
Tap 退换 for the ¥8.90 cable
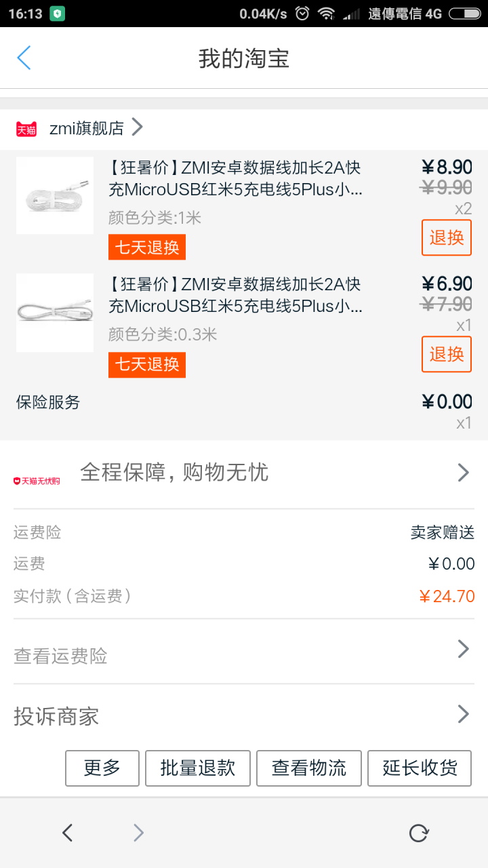coord(447,237)
